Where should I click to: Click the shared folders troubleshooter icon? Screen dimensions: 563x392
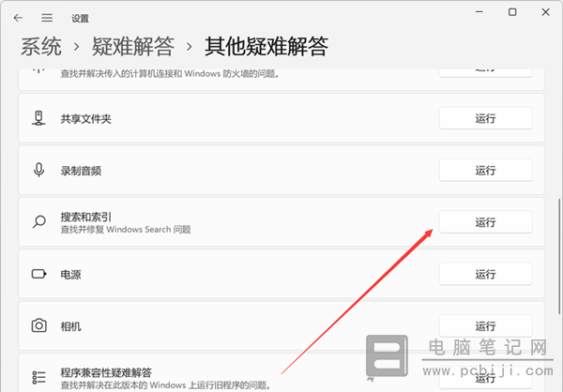pos(38,118)
